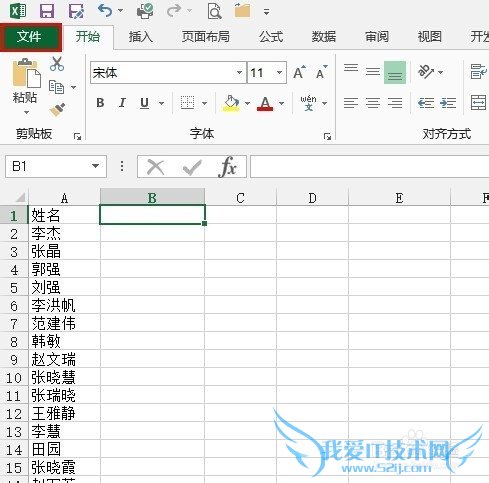Viewport: 489px width, 483px height.
Task: Toggle underline formatting
Action: 144,103
